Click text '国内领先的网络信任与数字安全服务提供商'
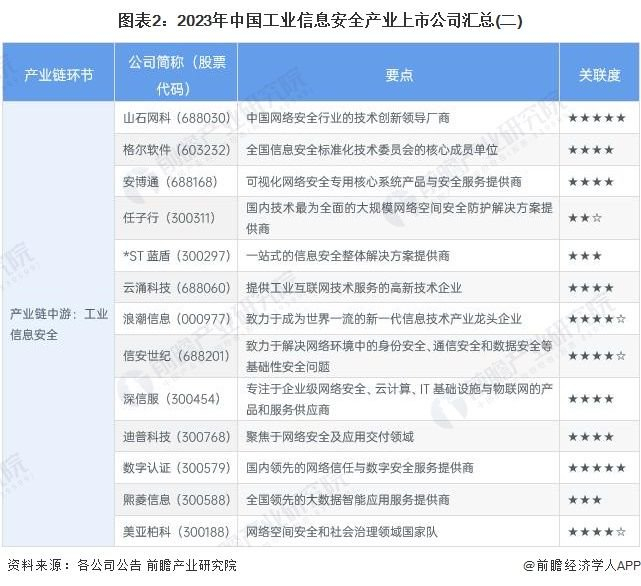The height and width of the screenshot is (586, 641). point(359,467)
